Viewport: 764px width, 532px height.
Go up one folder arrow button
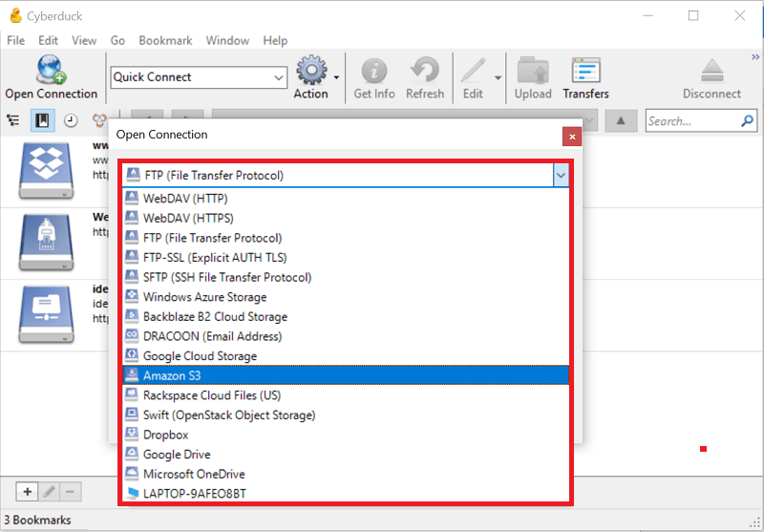click(x=621, y=120)
